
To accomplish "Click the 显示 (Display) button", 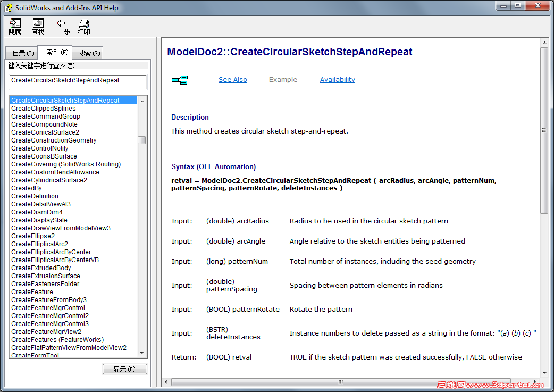I will click(x=125, y=369).
